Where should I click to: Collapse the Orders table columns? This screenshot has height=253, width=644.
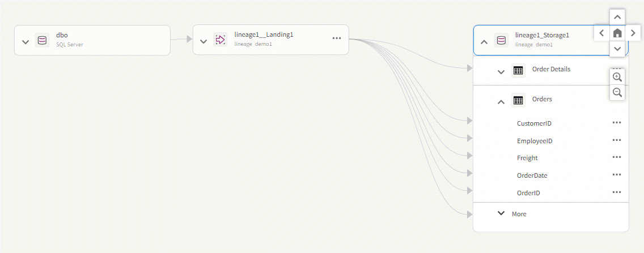point(501,102)
